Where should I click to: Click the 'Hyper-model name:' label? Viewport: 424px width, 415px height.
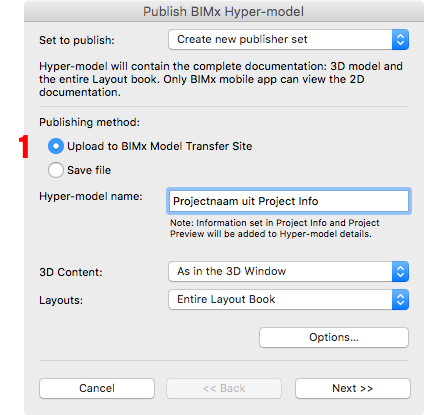pos(91,196)
